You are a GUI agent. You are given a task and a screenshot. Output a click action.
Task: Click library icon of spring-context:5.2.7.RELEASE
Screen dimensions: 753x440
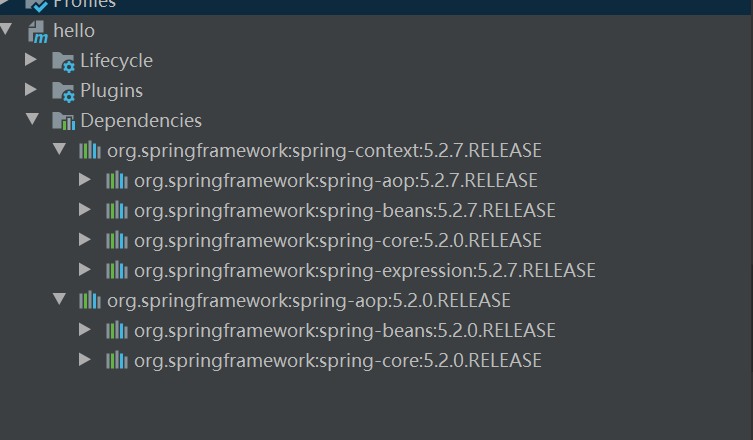[90, 150]
